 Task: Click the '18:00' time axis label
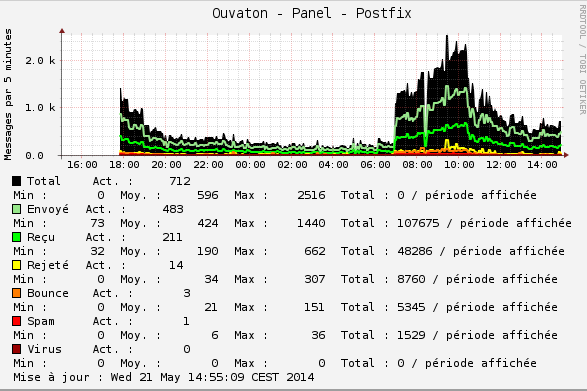pyautogui.click(x=124, y=165)
